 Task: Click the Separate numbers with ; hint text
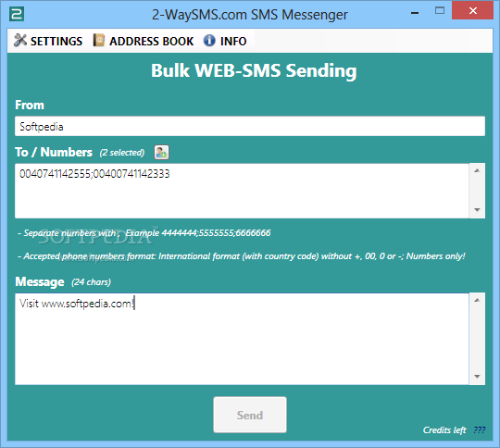(x=144, y=233)
